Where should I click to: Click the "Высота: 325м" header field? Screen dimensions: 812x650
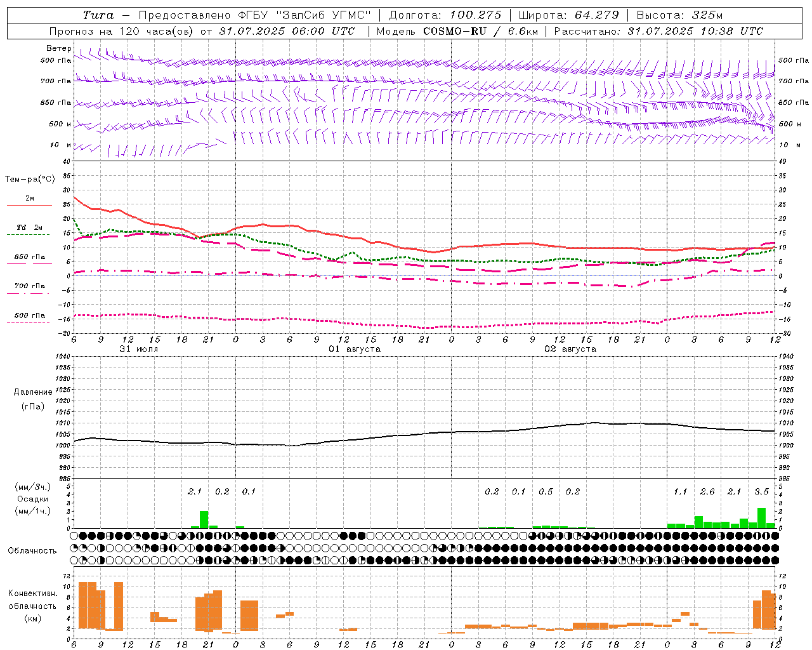pyautogui.click(x=679, y=15)
